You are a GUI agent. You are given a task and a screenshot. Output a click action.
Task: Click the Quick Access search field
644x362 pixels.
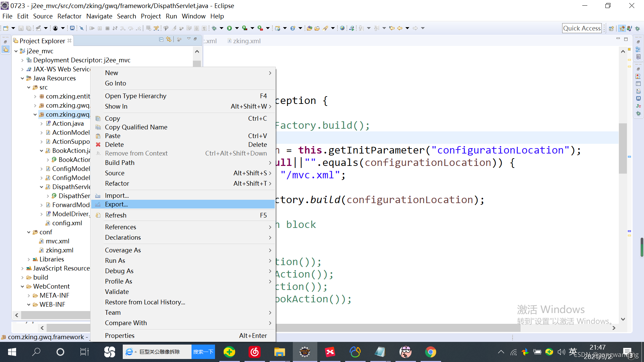(x=581, y=28)
